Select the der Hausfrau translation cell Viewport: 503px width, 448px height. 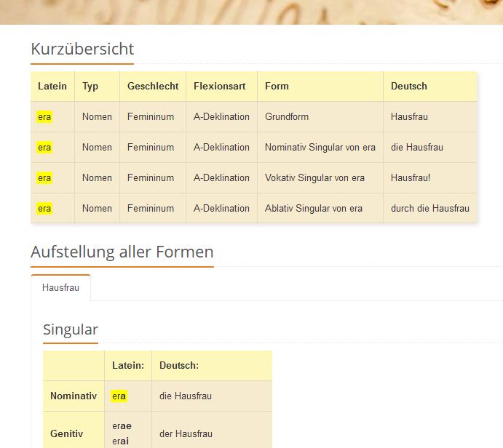tap(186, 433)
